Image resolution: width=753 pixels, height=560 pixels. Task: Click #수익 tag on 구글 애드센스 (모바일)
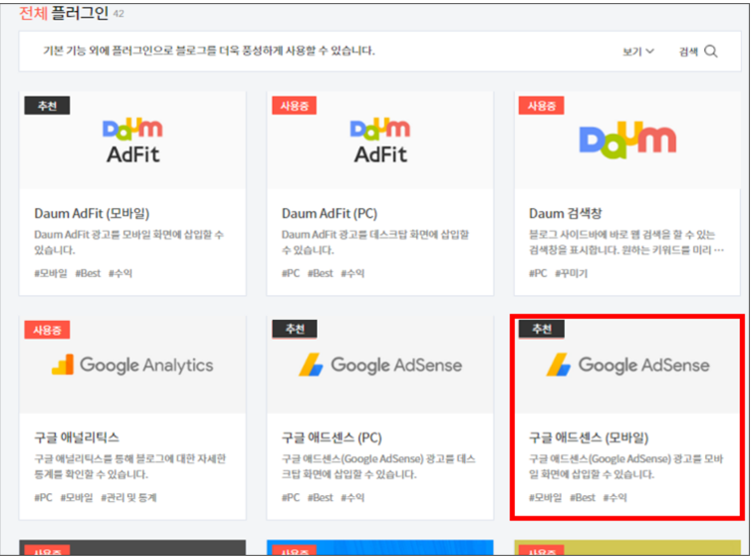pyautogui.click(x=616, y=497)
